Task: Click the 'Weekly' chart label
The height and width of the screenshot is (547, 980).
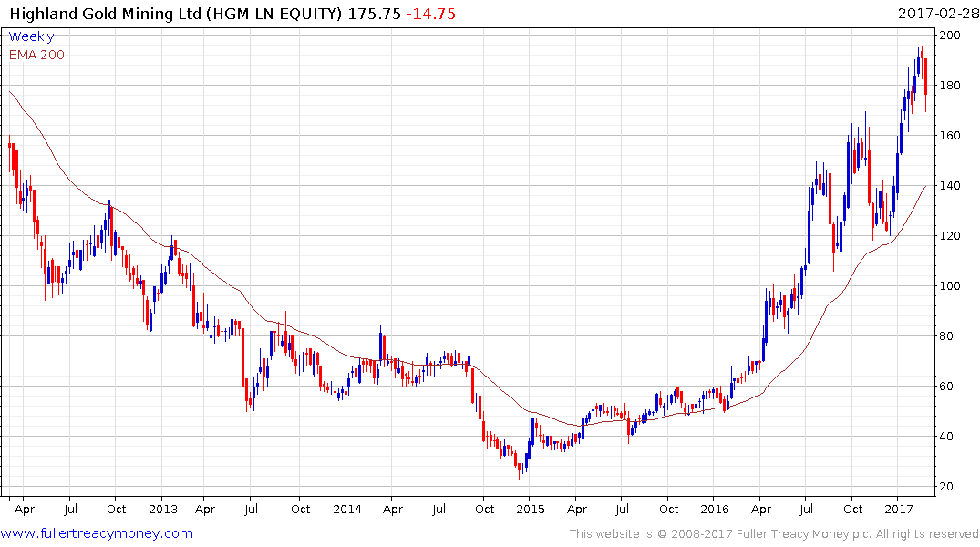Action: [x=31, y=36]
